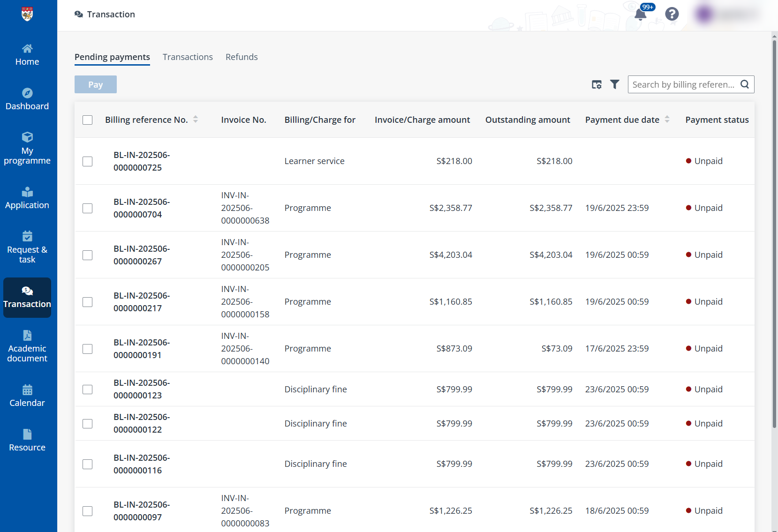
Task: Switch to the Transactions tab
Action: coord(188,57)
